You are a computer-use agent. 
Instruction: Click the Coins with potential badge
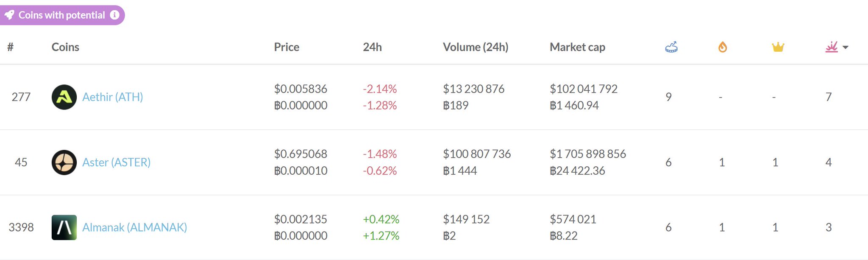[x=61, y=15]
